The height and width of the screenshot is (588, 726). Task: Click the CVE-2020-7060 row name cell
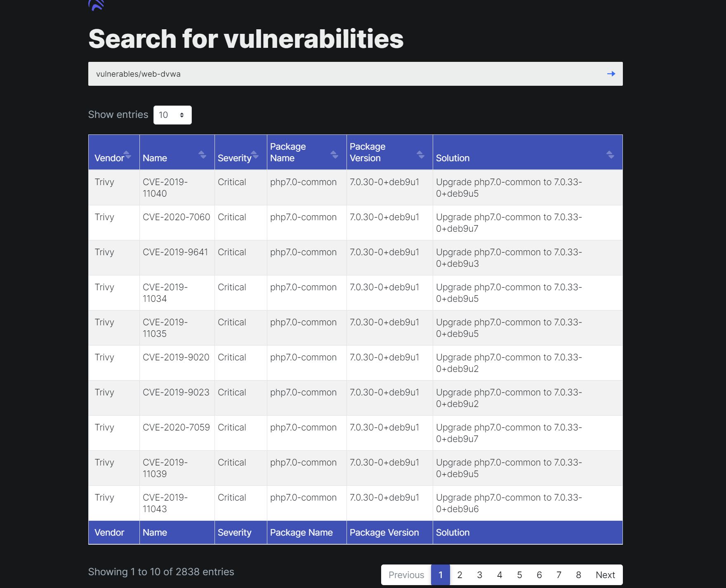click(x=176, y=217)
